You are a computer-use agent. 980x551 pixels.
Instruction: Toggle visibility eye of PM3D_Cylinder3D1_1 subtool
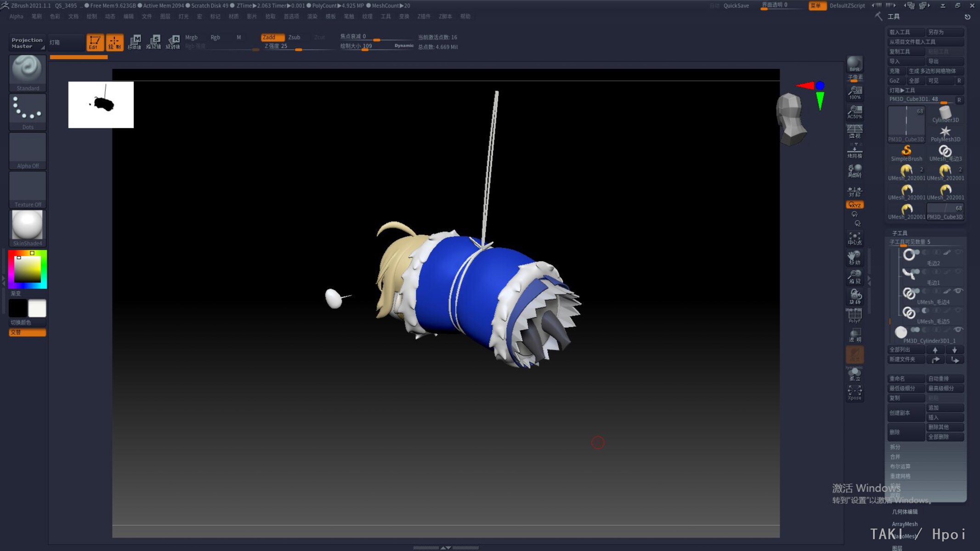pyautogui.click(x=958, y=330)
